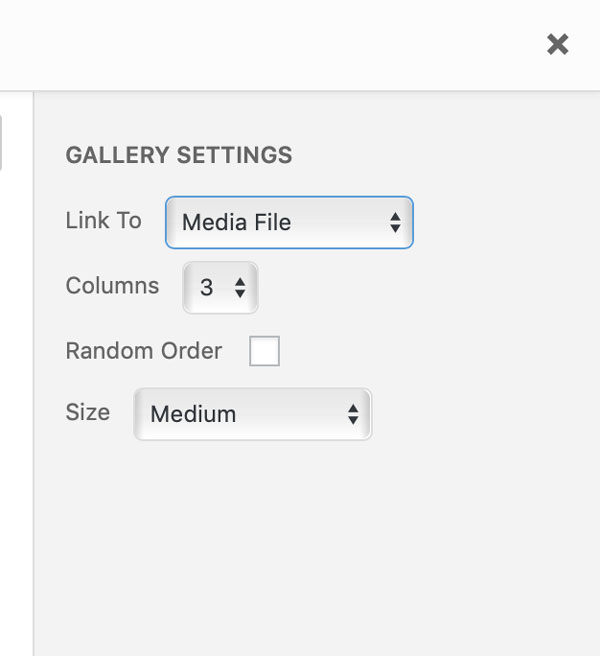Click the empty area below Size
This screenshot has height=656, width=600.
[x=300, y=540]
